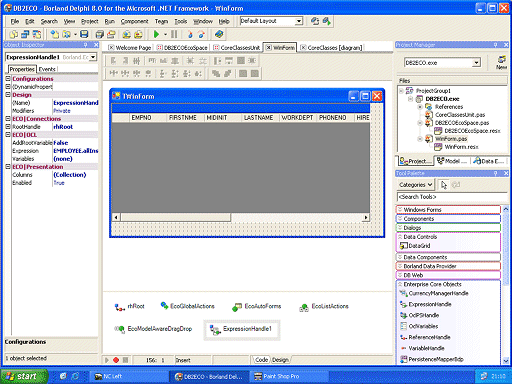The height and width of the screenshot is (384, 512).
Task: Switch to the CoreClassesUnit tab
Action: [237, 48]
